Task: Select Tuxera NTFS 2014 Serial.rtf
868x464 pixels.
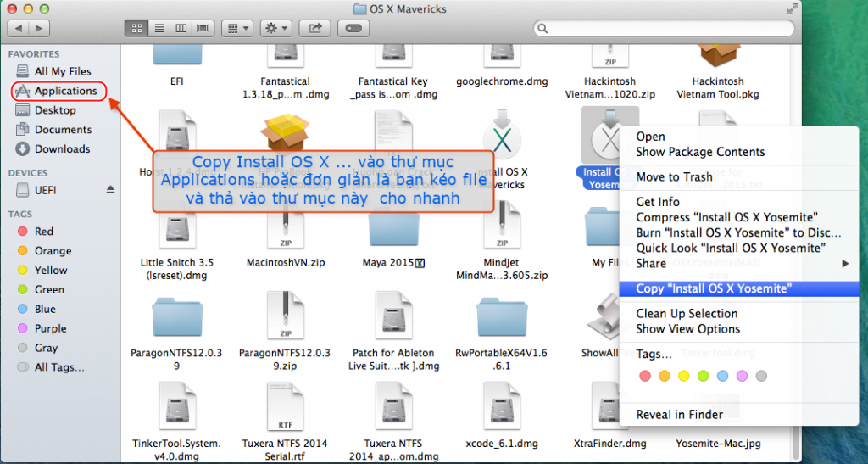Action: point(285,405)
